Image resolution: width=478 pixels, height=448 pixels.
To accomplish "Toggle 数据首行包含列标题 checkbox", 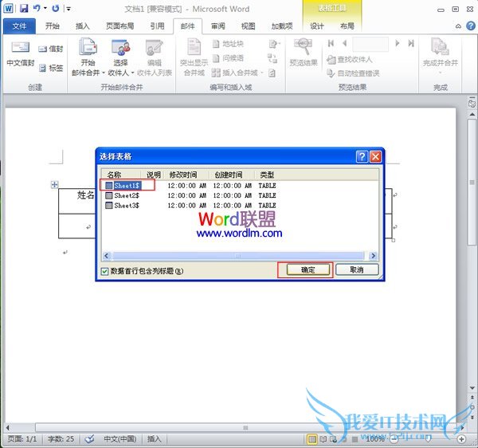I will click(104, 271).
